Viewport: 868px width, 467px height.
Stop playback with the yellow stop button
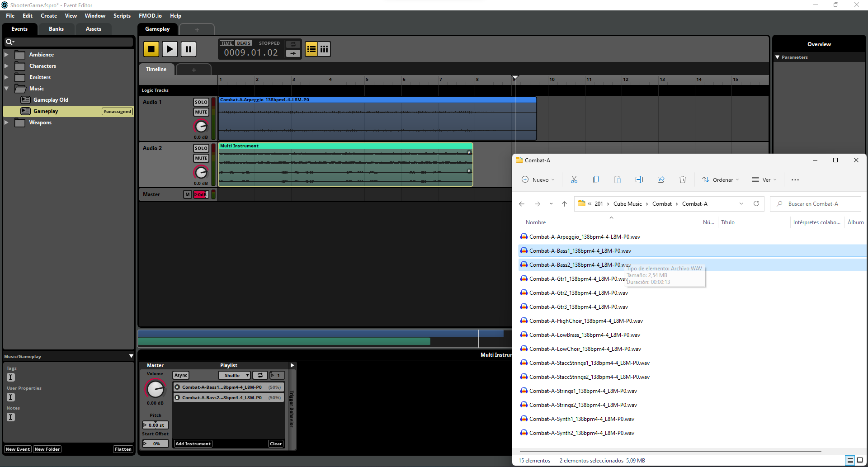151,49
